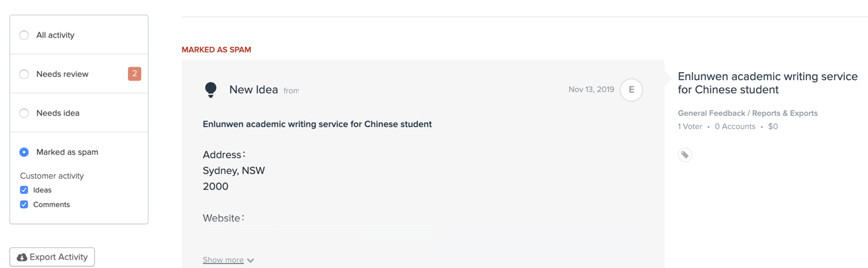Click the lightbulb New Idea icon
Image resolution: width=868 pixels, height=268 pixels.
coord(211,90)
